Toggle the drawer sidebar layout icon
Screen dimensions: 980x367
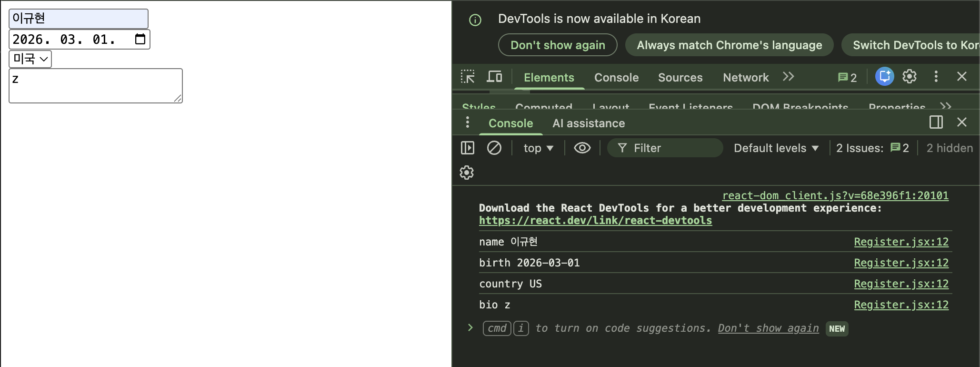click(x=936, y=122)
